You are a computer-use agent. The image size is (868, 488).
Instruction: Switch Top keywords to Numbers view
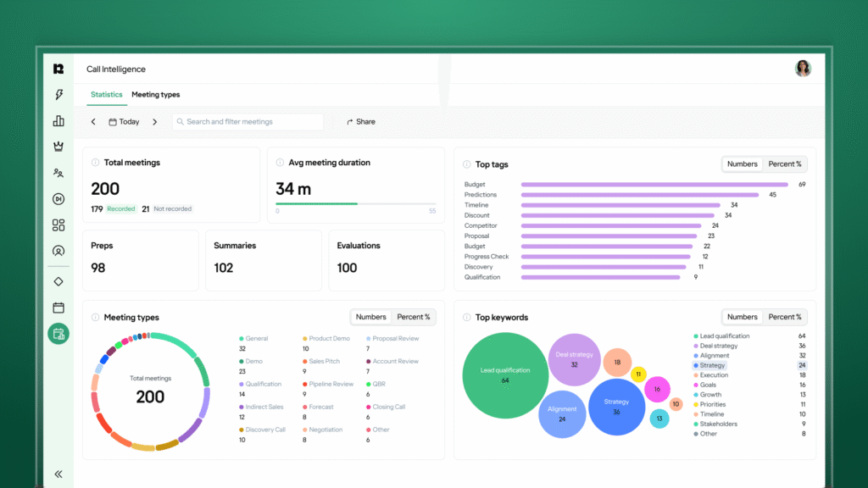(742, 317)
